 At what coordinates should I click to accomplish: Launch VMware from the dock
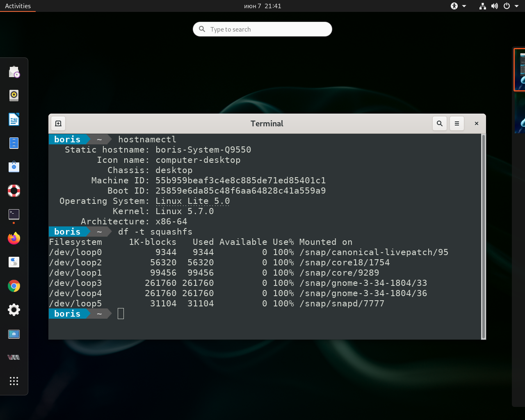click(14, 357)
